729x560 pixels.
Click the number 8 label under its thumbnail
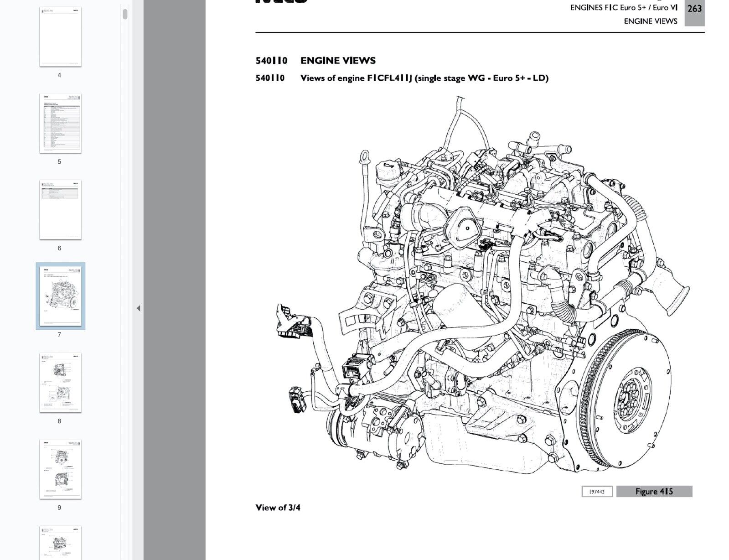[x=59, y=421]
